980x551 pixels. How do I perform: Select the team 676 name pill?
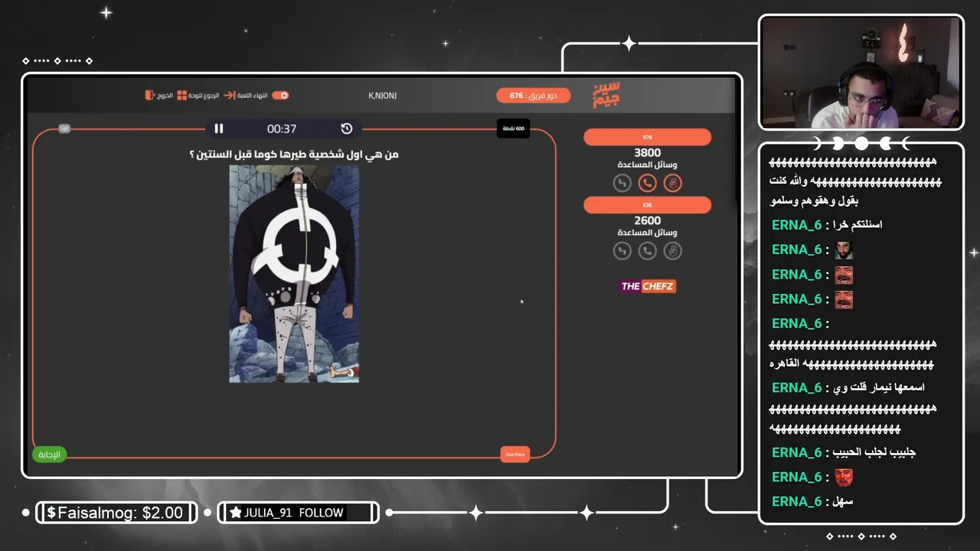pos(648,137)
